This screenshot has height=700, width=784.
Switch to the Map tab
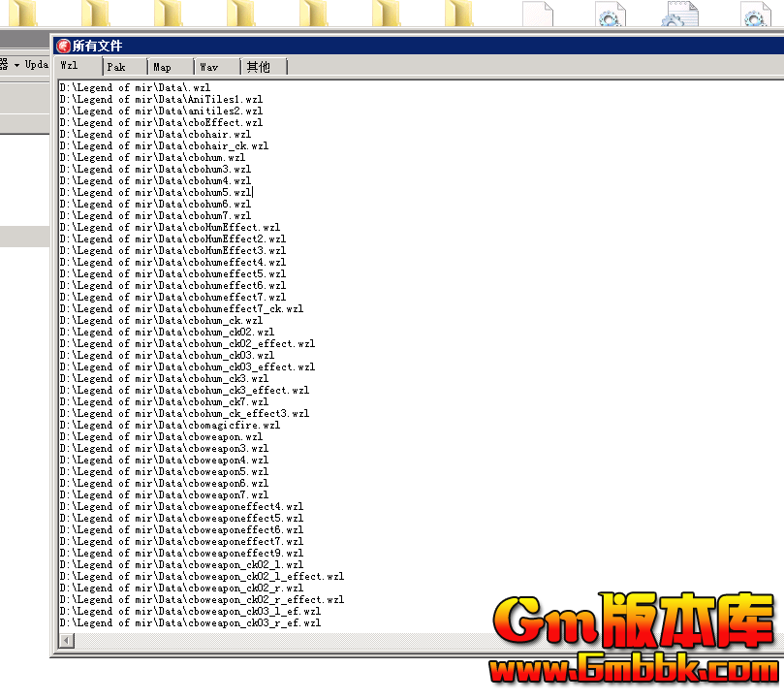(171, 67)
